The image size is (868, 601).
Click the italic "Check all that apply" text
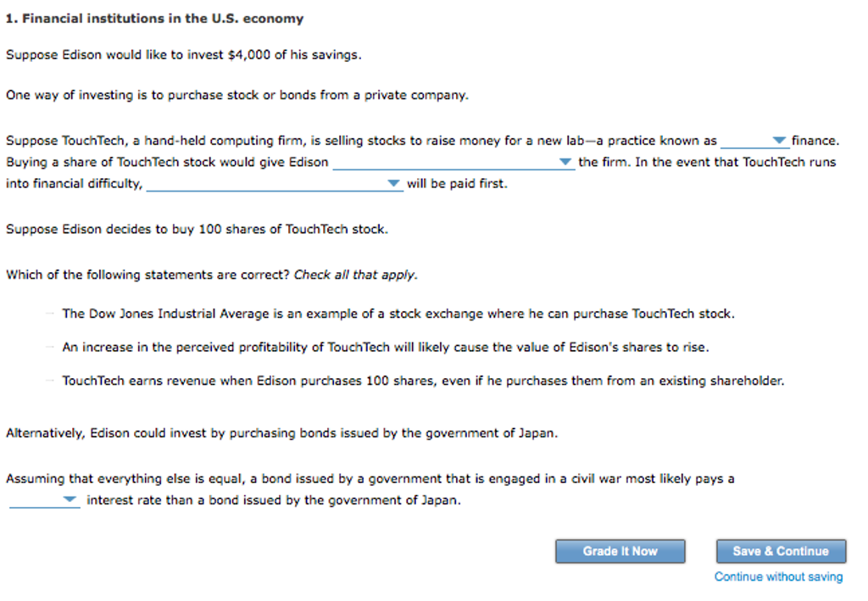[x=355, y=275]
